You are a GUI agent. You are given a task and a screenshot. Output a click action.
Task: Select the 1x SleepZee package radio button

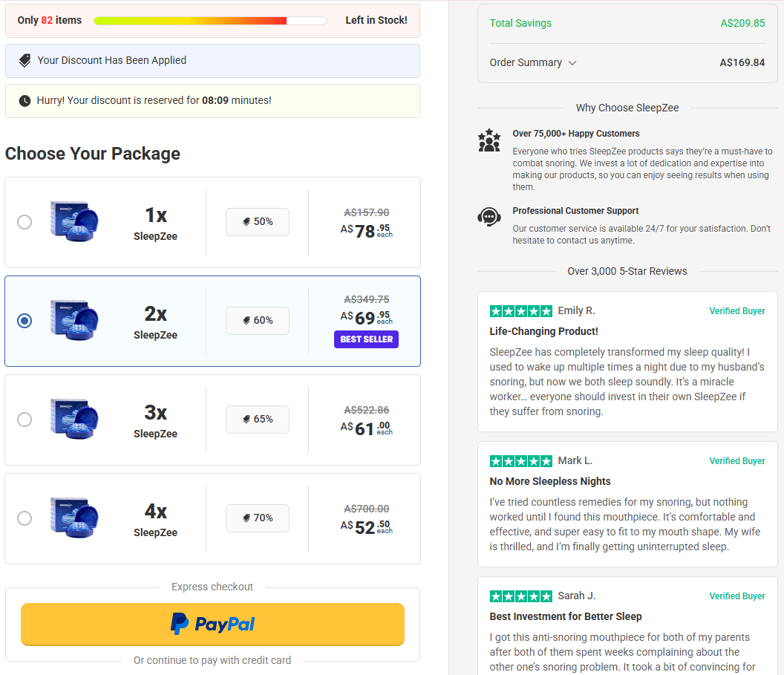pyautogui.click(x=24, y=222)
